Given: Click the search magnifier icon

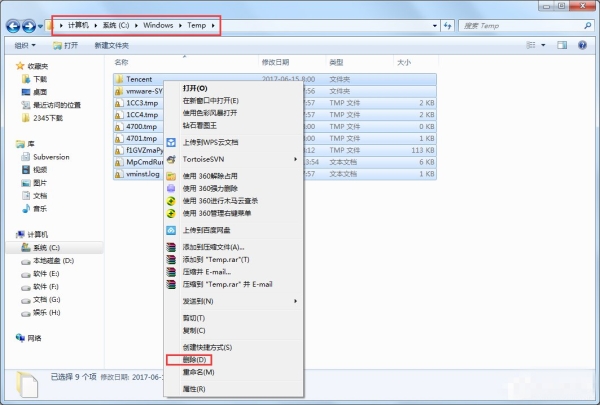Looking at the screenshot, I should pos(588,26).
